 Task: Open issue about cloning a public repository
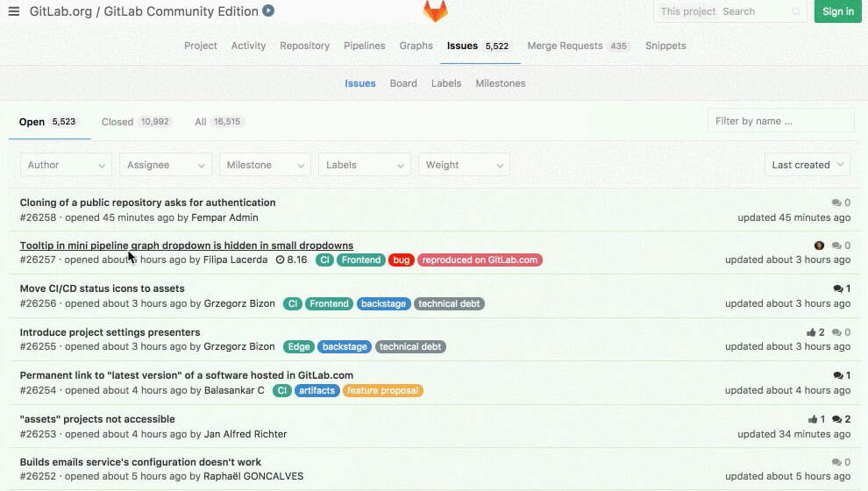148,203
